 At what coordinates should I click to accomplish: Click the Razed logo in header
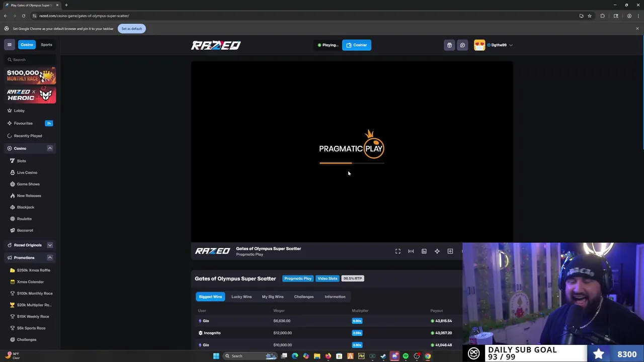click(216, 45)
